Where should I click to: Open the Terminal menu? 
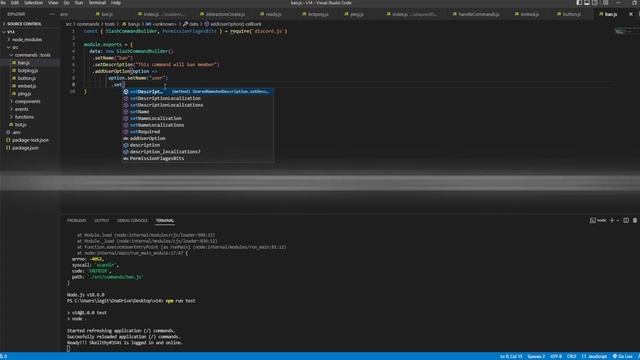[97, 3]
